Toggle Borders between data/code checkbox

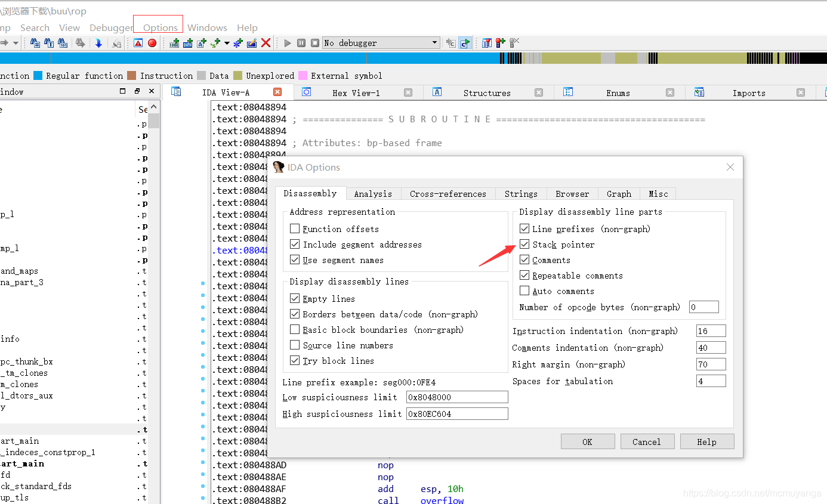click(295, 314)
